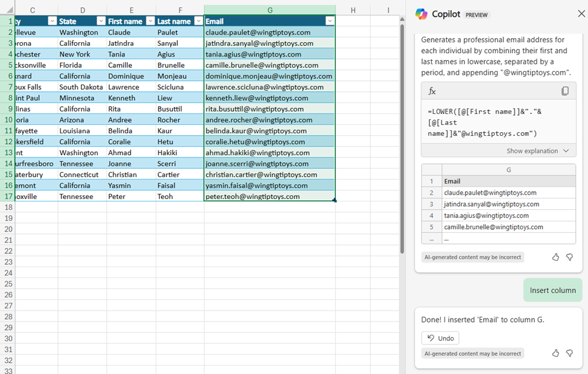Give thumbs down on 'Done' message

click(x=569, y=353)
